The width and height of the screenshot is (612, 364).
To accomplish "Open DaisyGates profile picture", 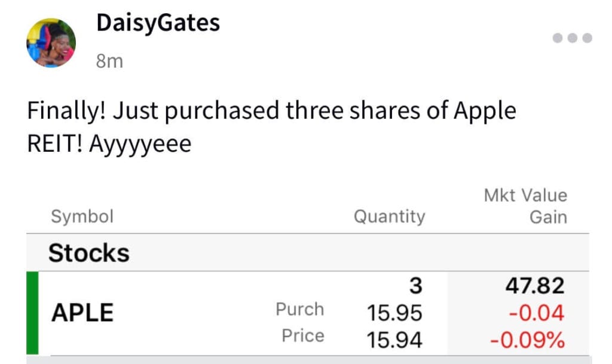I will [x=51, y=43].
